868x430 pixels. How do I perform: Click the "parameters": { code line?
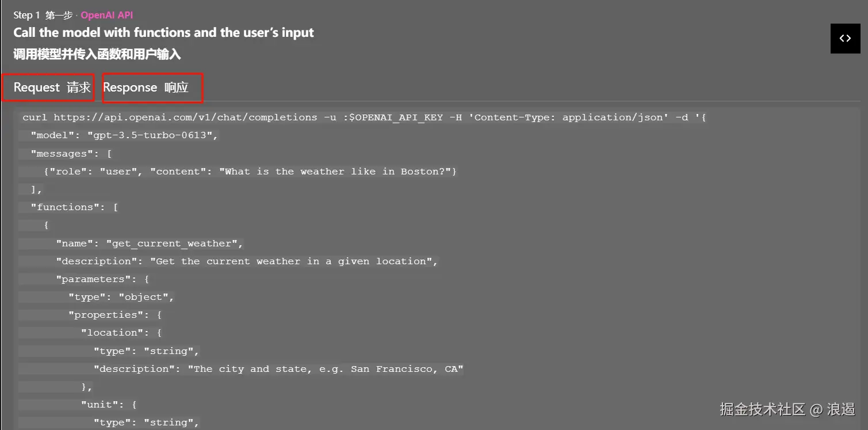[x=103, y=279]
